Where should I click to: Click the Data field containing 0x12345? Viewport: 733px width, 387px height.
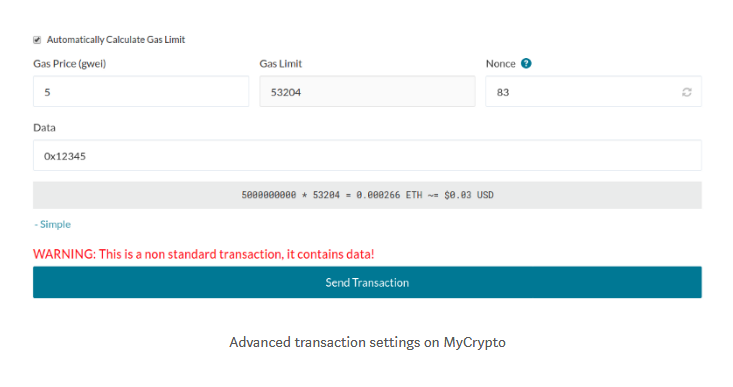pos(367,155)
